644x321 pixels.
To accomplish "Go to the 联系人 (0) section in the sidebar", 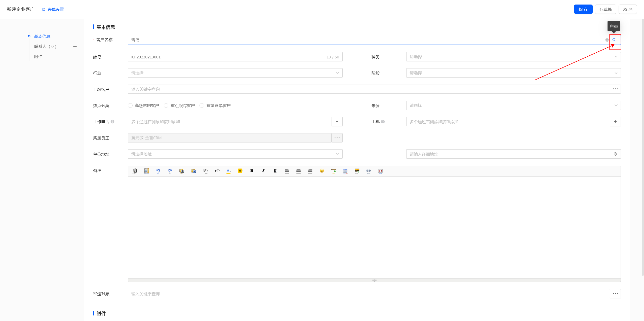I will click(x=45, y=46).
